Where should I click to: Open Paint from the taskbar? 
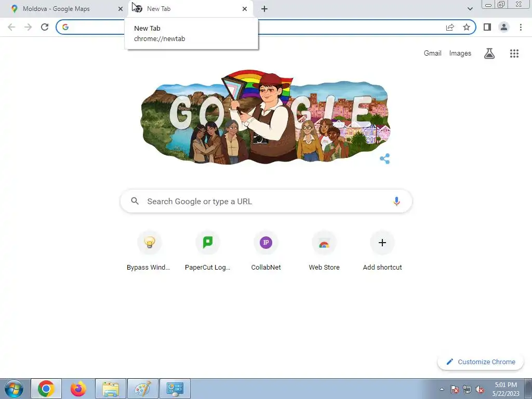coord(143,389)
